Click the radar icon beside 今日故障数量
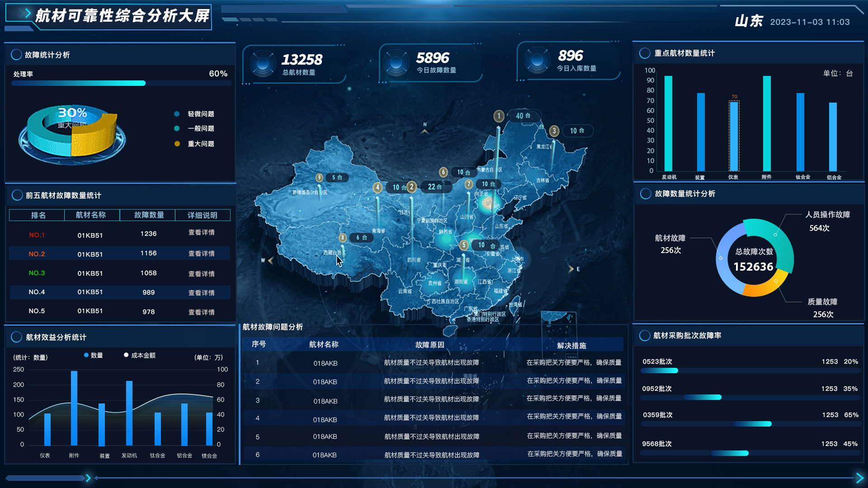 click(x=396, y=62)
